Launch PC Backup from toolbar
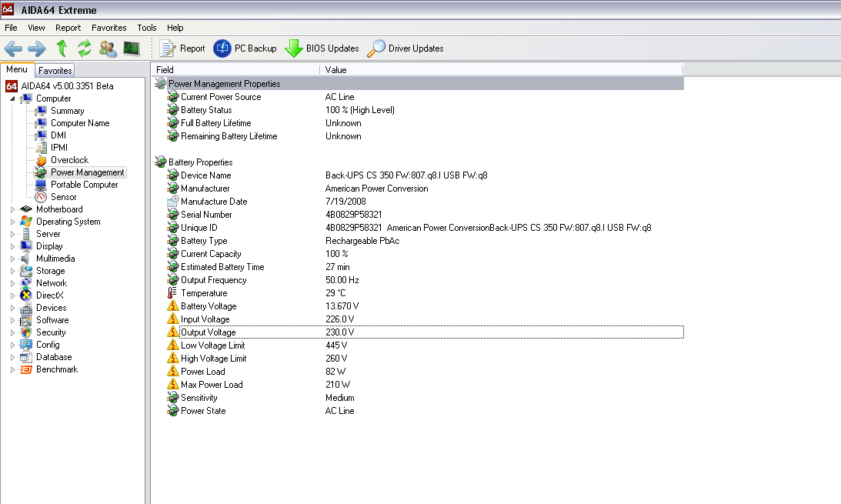 point(245,48)
